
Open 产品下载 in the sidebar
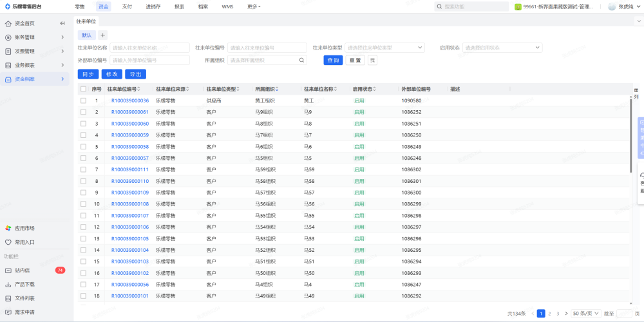(x=24, y=284)
